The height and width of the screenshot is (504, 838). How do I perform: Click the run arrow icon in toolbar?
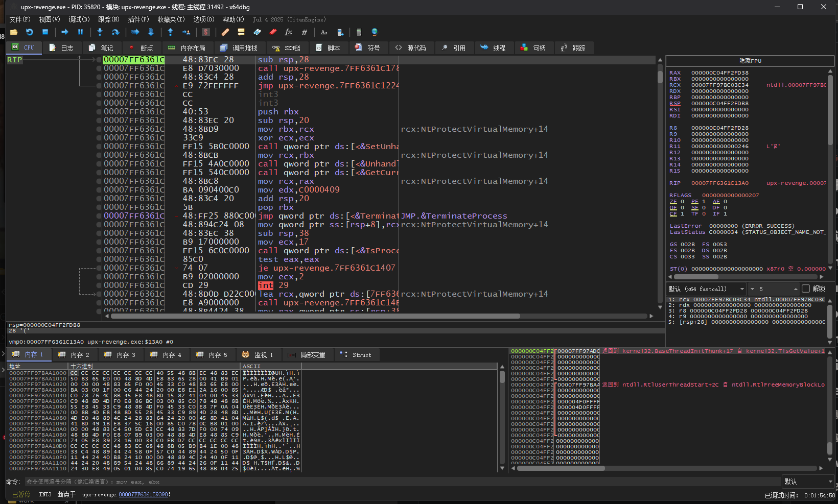pyautogui.click(x=65, y=32)
